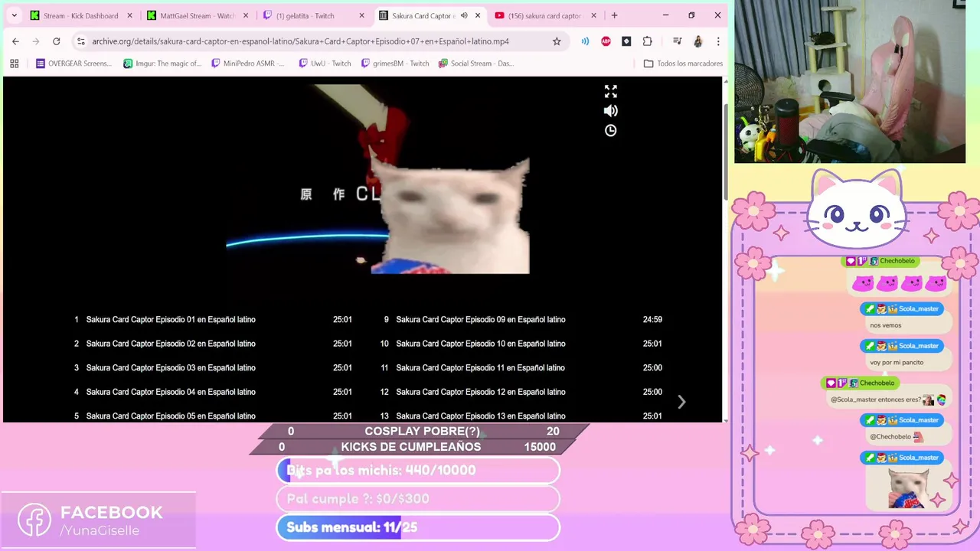
Task: Switch to the gelatita - Twitch tab
Action: tap(312, 15)
